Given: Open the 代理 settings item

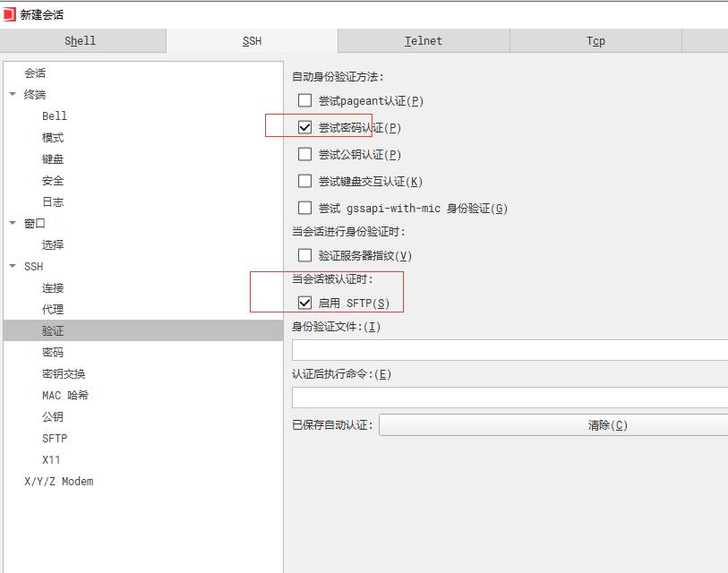Looking at the screenshot, I should pos(53,309).
